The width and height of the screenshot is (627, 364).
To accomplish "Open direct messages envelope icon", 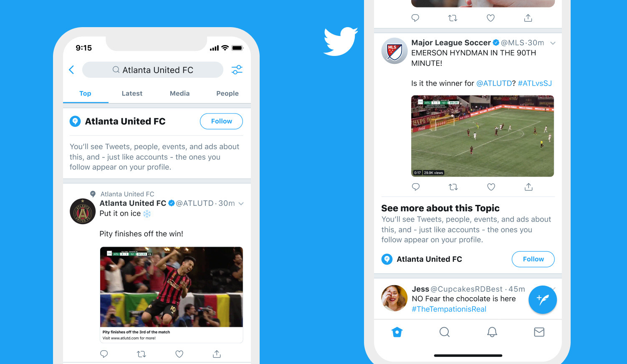I will coord(539,332).
